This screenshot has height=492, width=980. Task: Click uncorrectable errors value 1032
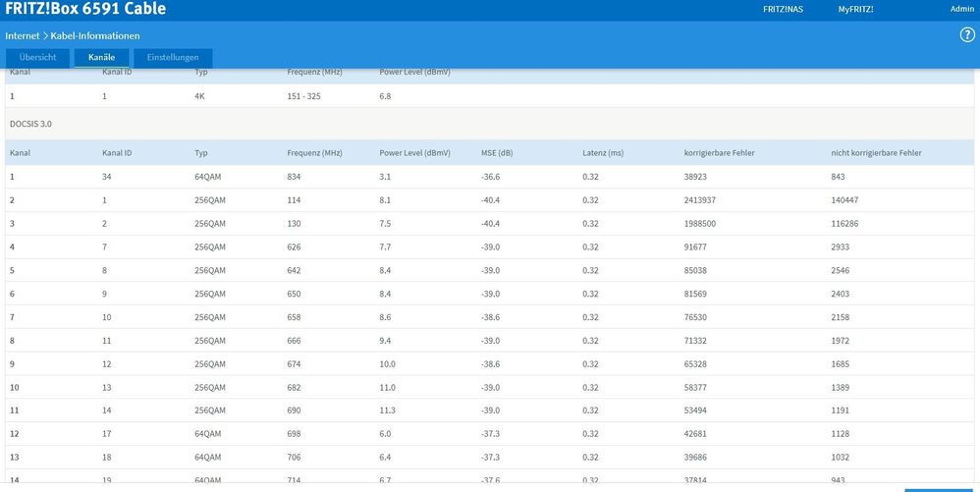pos(840,457)
